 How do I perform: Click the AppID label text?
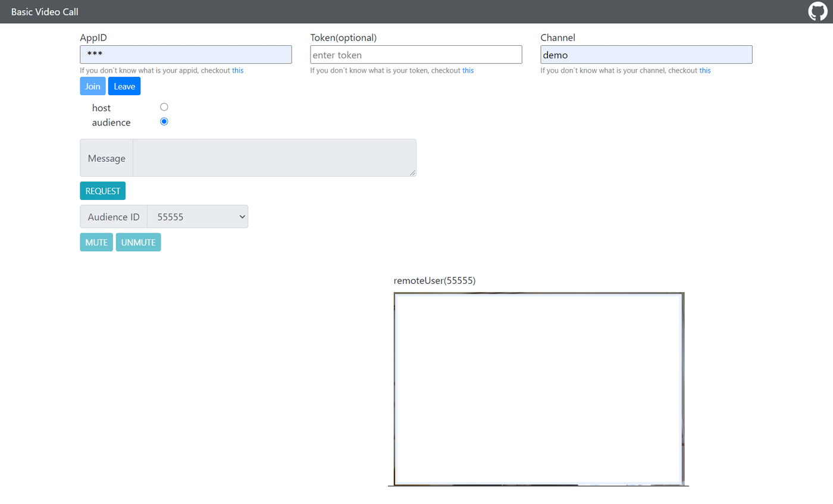click(93, 37)
